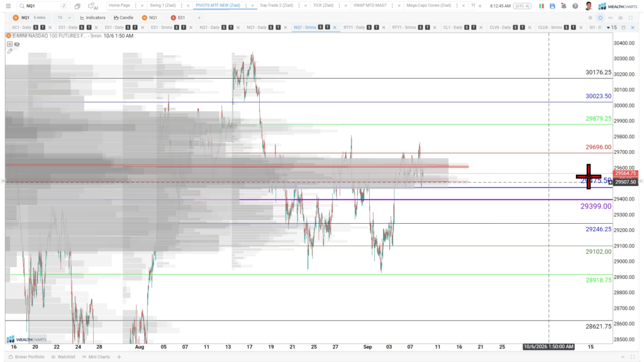Expand the tab overflow list showing 15

point(611,28)
